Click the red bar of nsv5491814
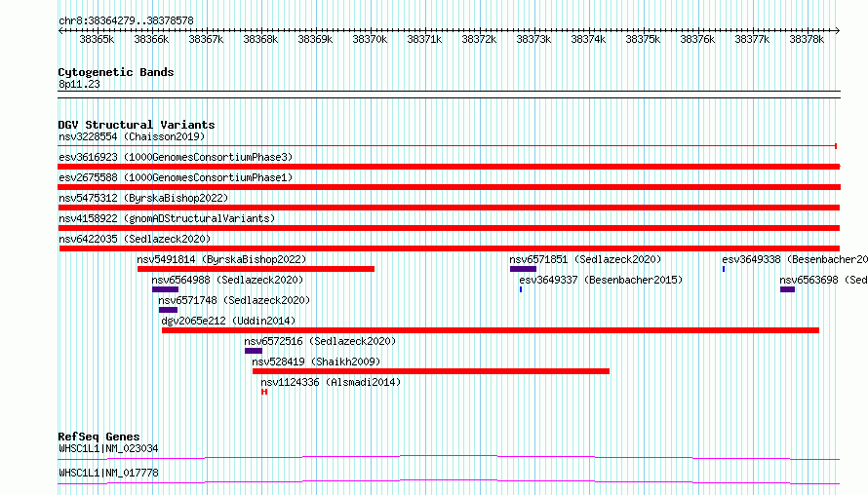The height and width of the screenshot is (495, 868). (x=256, y=269)
